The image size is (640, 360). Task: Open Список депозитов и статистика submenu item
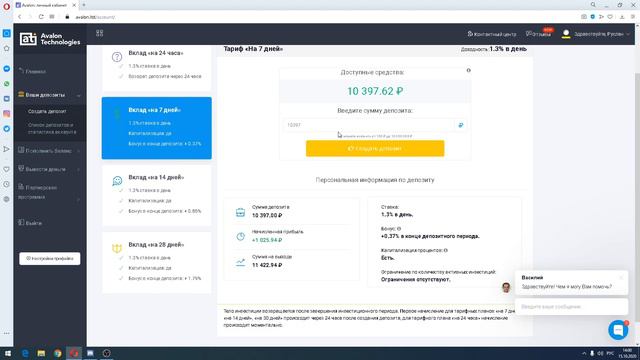[52, 128]
